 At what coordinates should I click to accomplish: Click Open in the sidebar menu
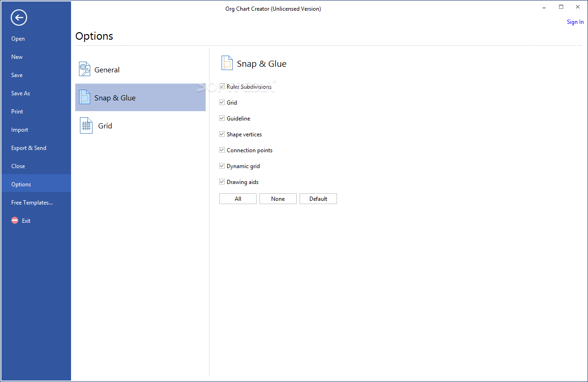(x=36, y=39)
